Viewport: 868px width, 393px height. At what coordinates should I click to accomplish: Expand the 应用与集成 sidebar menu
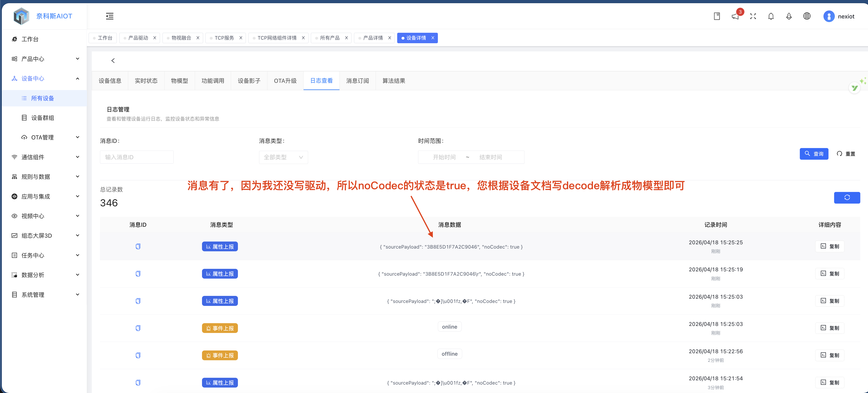pyautogui.click(x=45, y=196)
